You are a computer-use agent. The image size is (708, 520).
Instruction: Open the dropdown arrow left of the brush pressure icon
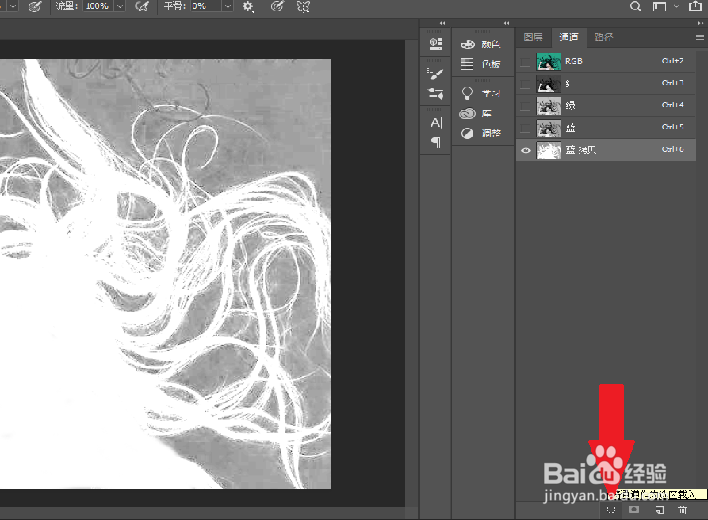13,6
